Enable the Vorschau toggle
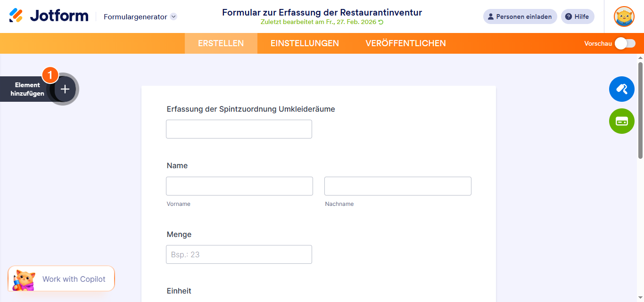Image resolution: width=644 pixels, height=302 pixels. pos(625,43)
